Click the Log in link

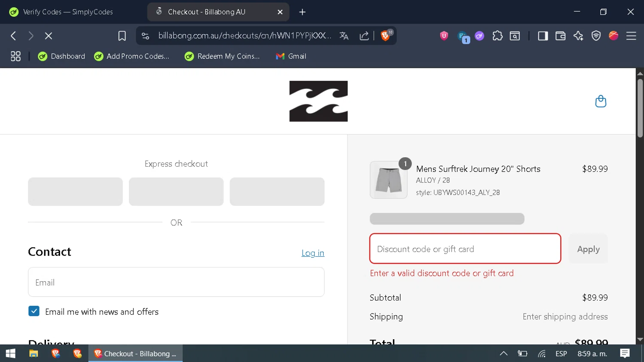point(313,253)
